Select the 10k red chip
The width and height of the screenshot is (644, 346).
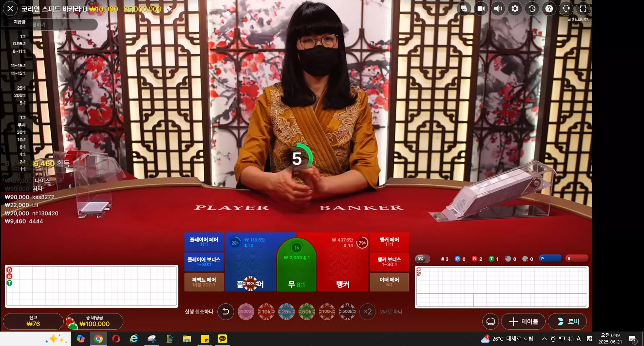(x=266, y=311)
